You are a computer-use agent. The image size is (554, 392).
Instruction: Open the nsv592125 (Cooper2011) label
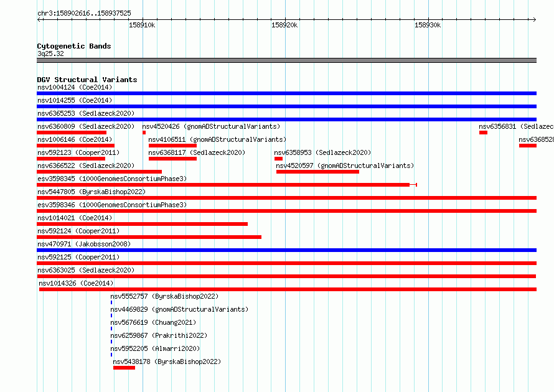point(78,257)
